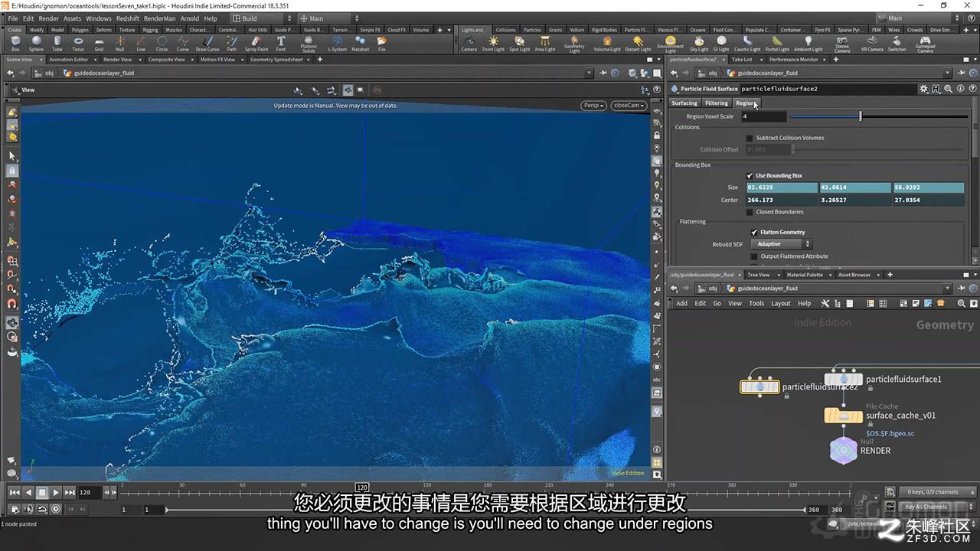The width and height of the screenshot is (980, 551).
Task: Select the Null shelf tool
Action: pos(120,44)
